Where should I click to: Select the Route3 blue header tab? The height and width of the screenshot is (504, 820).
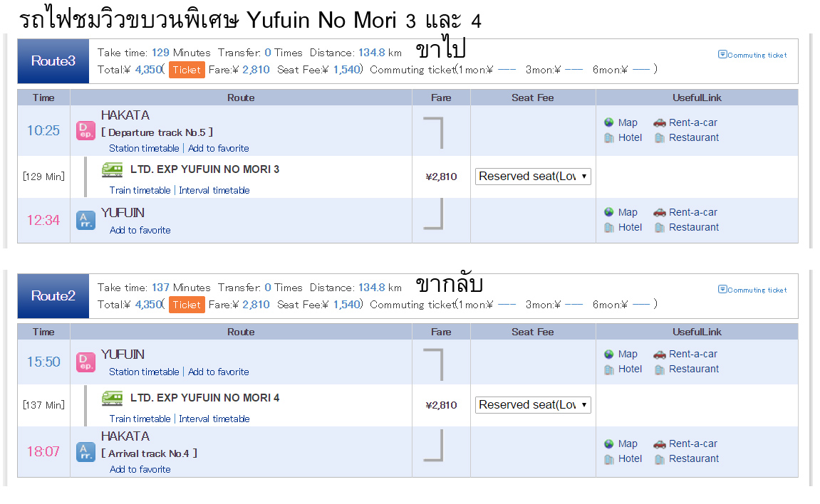coord(53,61)
